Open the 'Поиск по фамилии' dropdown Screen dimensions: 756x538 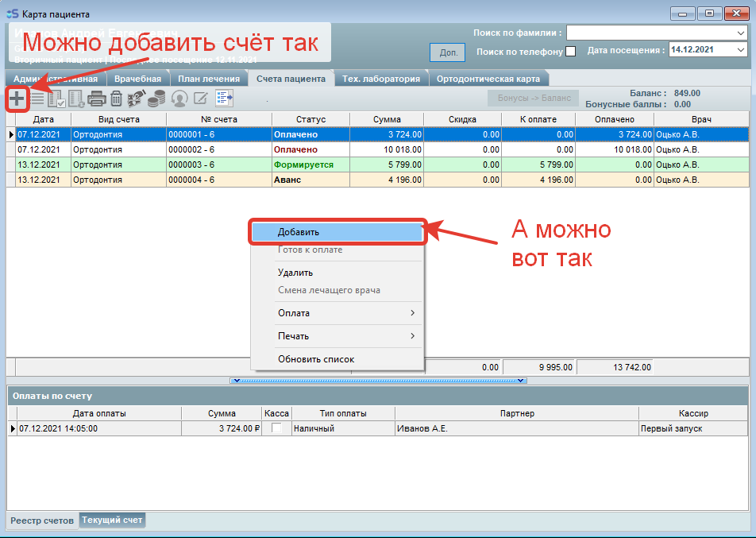(x=740, y=33)
